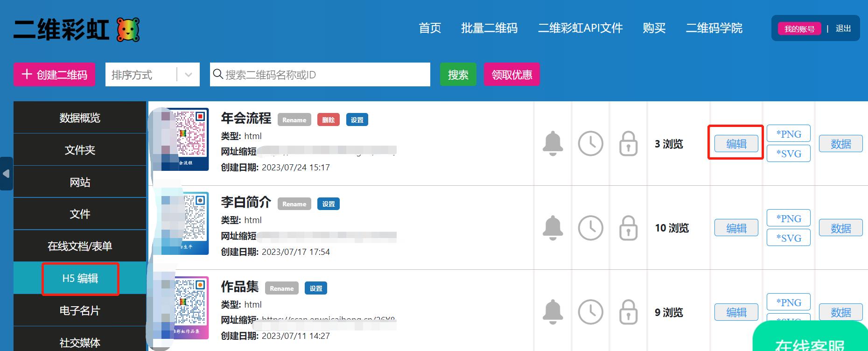The width and height of the screenshot is (868, 351).
Task: Click the bell icon for 年会流程
Action: point(553,143)
